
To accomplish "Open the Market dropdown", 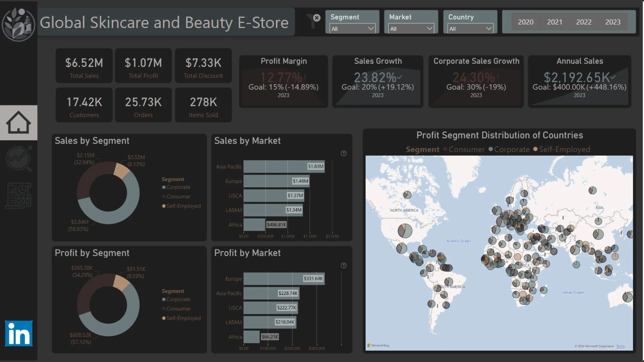I will tap(411, 28).
